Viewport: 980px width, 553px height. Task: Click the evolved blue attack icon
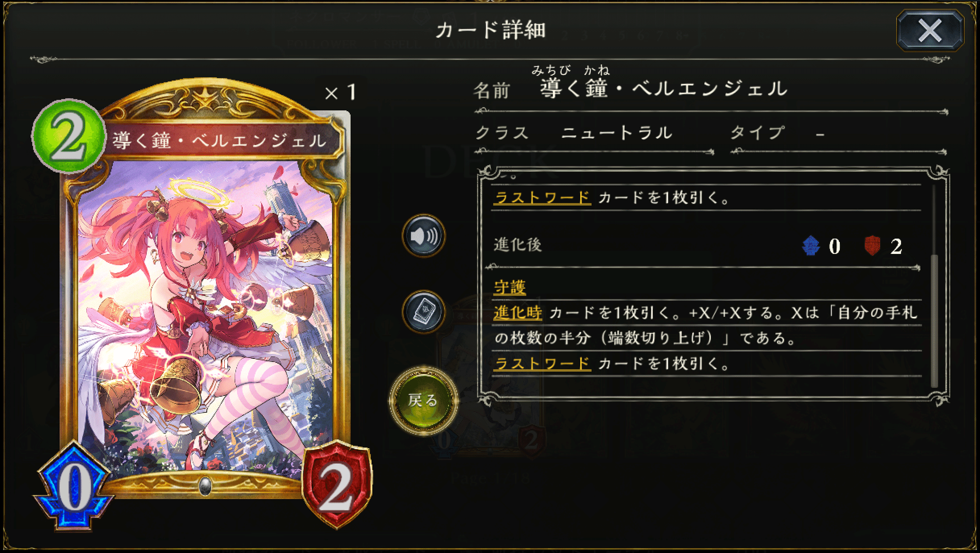pos(811,246)
